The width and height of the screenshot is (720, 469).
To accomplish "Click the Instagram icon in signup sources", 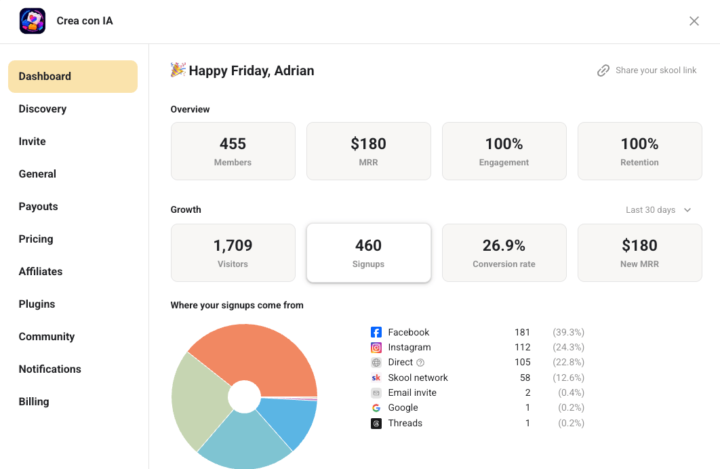I will (376, 347).
